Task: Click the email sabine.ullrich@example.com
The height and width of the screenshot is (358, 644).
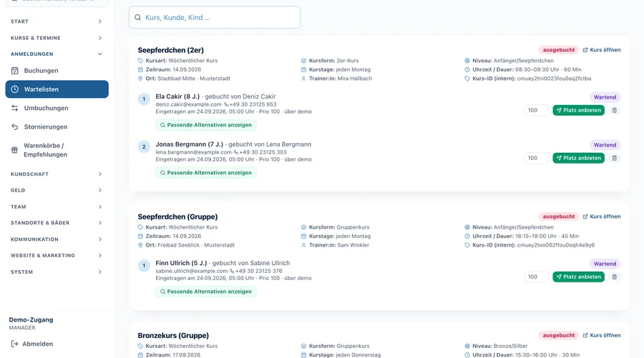Action: tap(191, 271)
